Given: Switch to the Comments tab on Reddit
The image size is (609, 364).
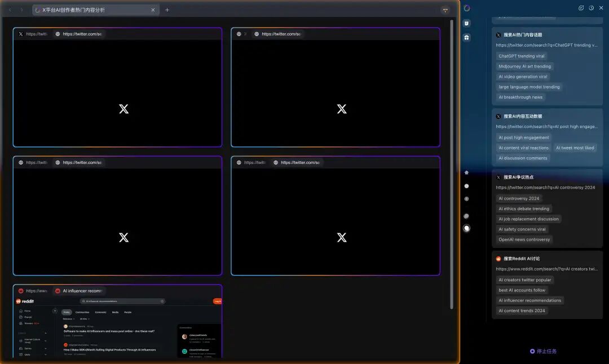Looking at the screenshot, I should 100,312.
